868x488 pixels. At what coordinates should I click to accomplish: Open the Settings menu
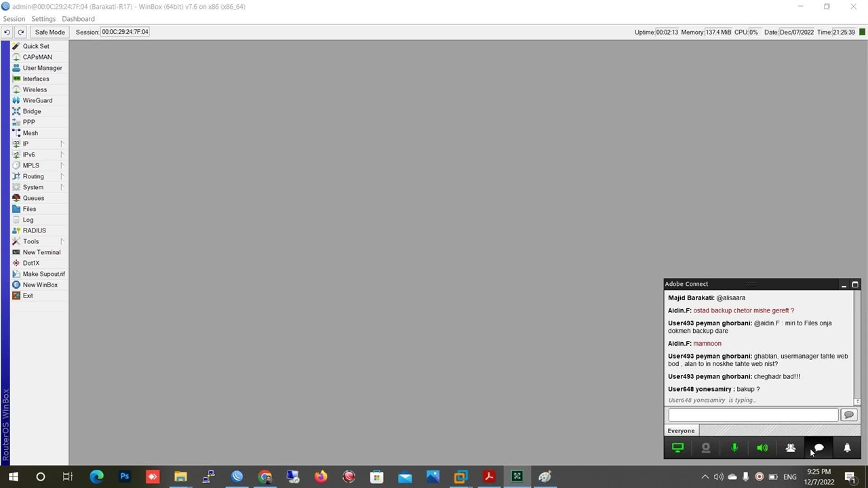[43, 19]
